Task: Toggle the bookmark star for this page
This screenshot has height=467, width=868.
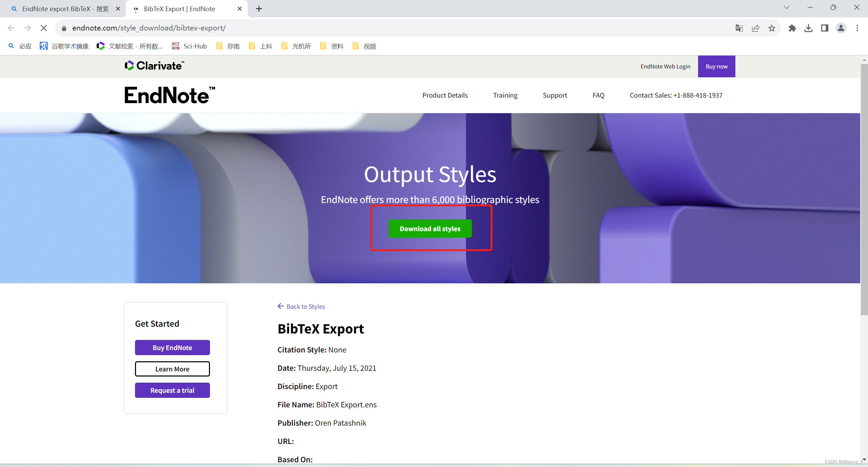Action: 772,28
